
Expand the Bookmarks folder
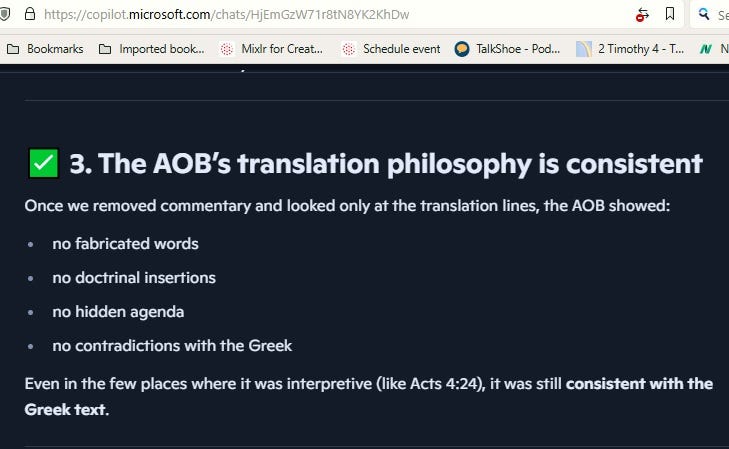coord(45,49)
